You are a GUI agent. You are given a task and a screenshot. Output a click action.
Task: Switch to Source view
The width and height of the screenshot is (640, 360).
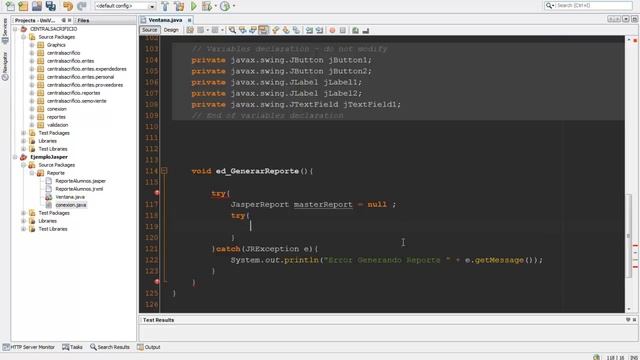[149, 30]
